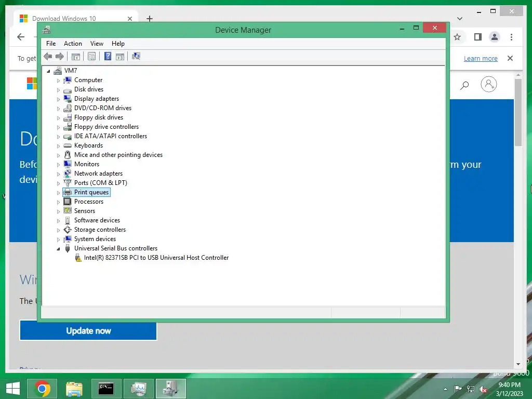Click the Microsoft site search magnifier
Screen dimensions: 532x399
pyautogui.click(x=464, y=85)
